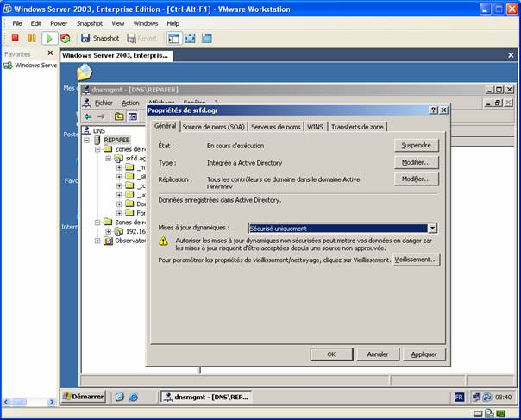Expand the Fo subfolder in zone tree
Screen dimensions: 521x420
[x=119, y=213]
